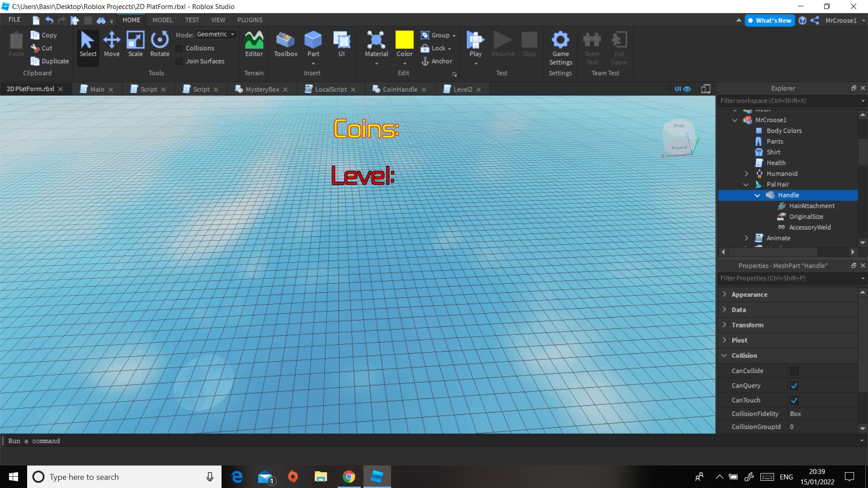Click the new file icon in quick access bar
Screen dimensions: 868x488
click(x=36, y=20)
